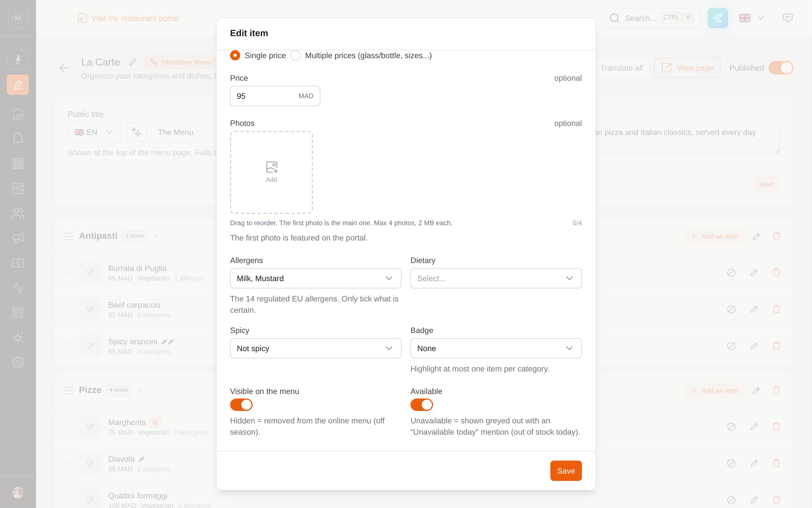Open the walking person sidebar icon
Screen dimensions: 812x508
pos(18,60)
